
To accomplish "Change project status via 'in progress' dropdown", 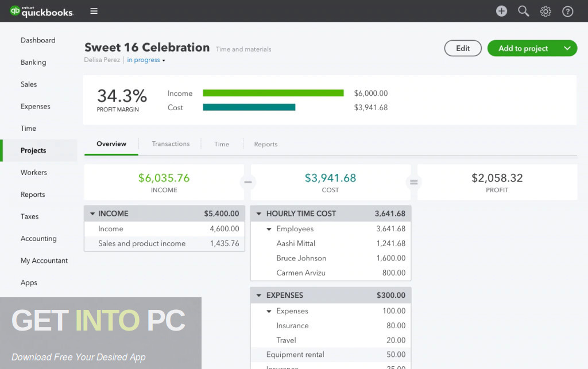I will click(146, 60).
